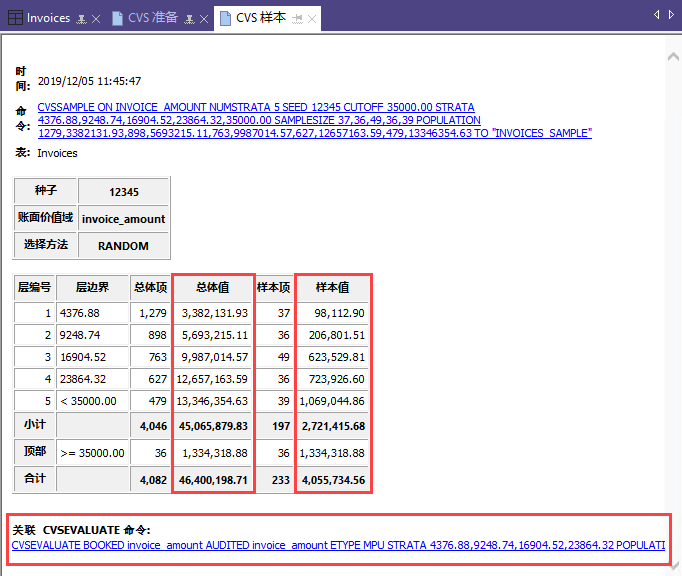Screen dimensions: 682x576
Task: Select the RANDOM selection method cell
Action: pos(124,246)
